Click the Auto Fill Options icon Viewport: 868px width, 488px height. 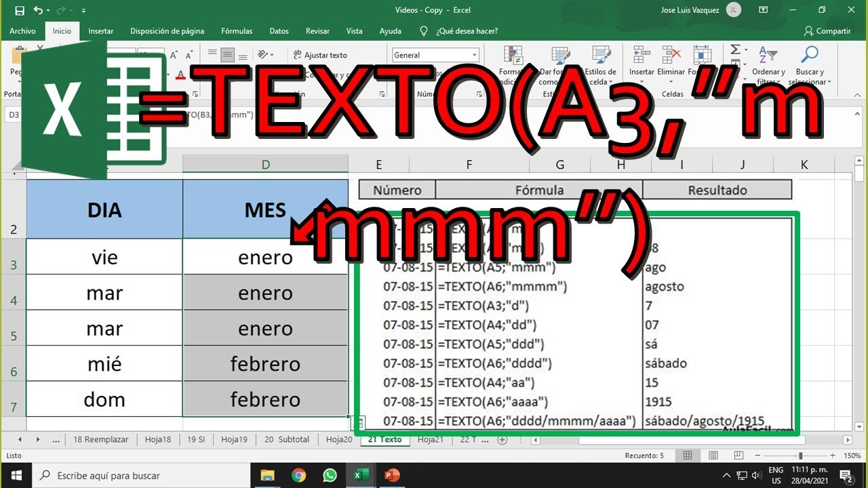point(359,424)
